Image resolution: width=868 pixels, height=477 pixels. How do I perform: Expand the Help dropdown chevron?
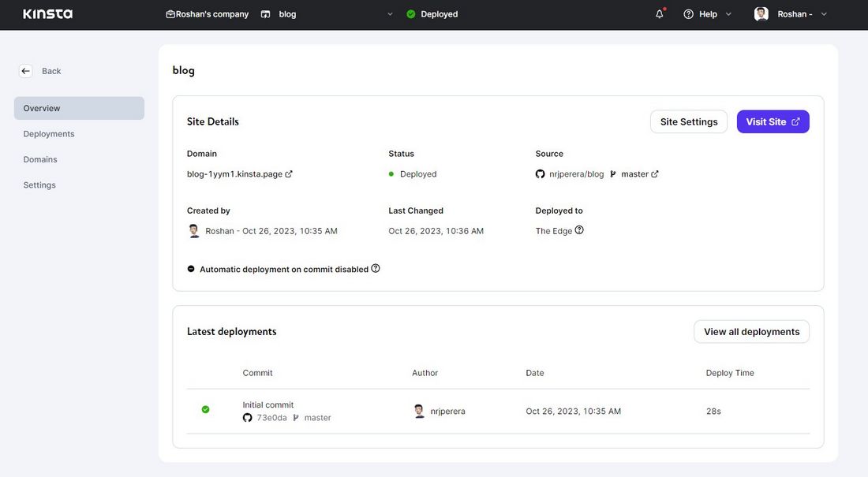728,14
